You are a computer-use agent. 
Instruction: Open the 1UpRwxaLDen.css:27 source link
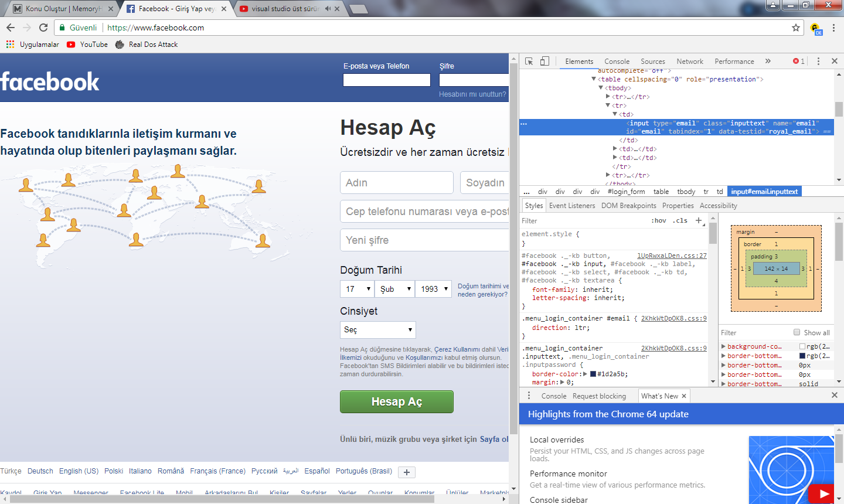(672, 256)
